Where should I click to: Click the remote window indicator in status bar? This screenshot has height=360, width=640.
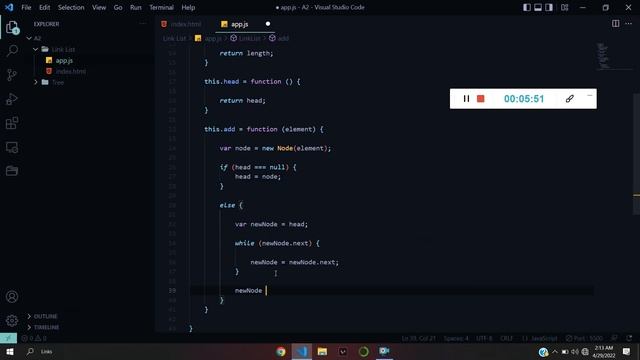tap(8, 338)
